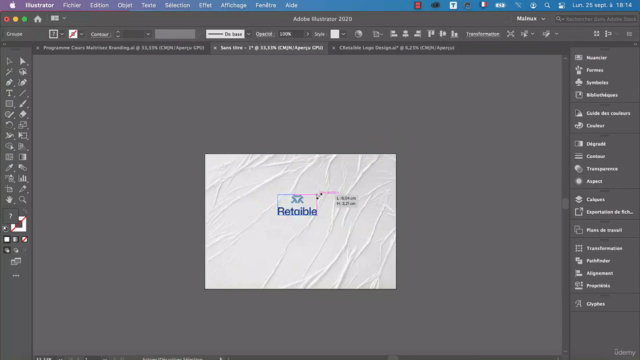Select the Paintbrush tool
The width and height of the screenshot is (640, 360).
(x=23, y=104)
